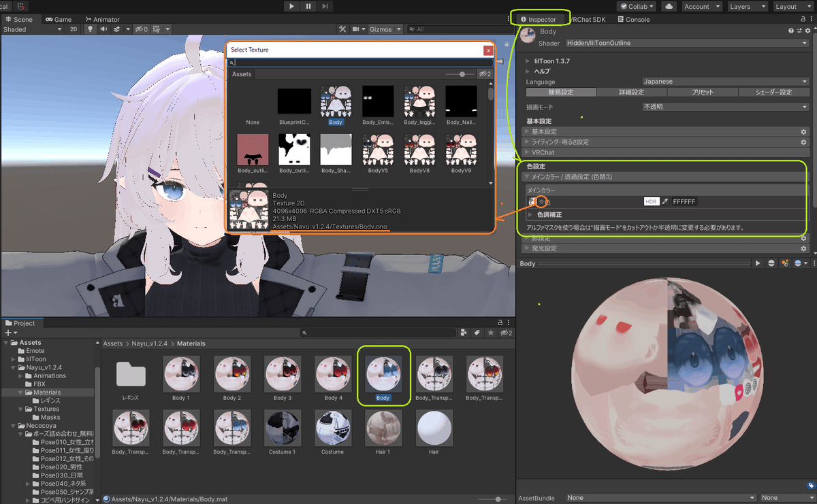Open the Shader dropdown Hidden/lilToonOutline
Screen dimensions: 817x504
click(686, 44)
